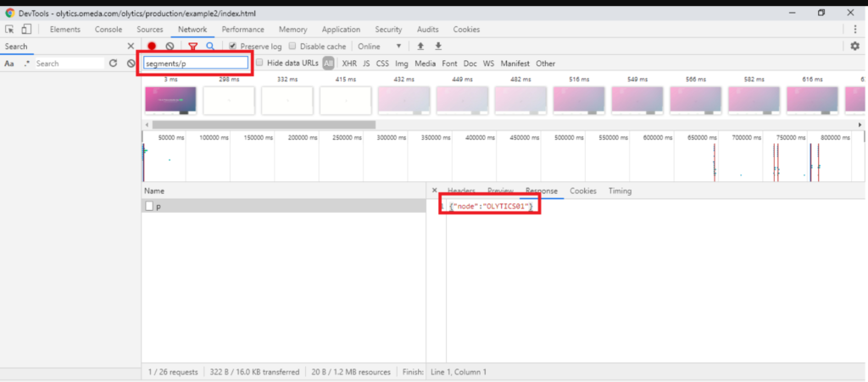The image size is (868, 382).
Task: Open the Timing tab in request details
Action: (x=620, y=191)
